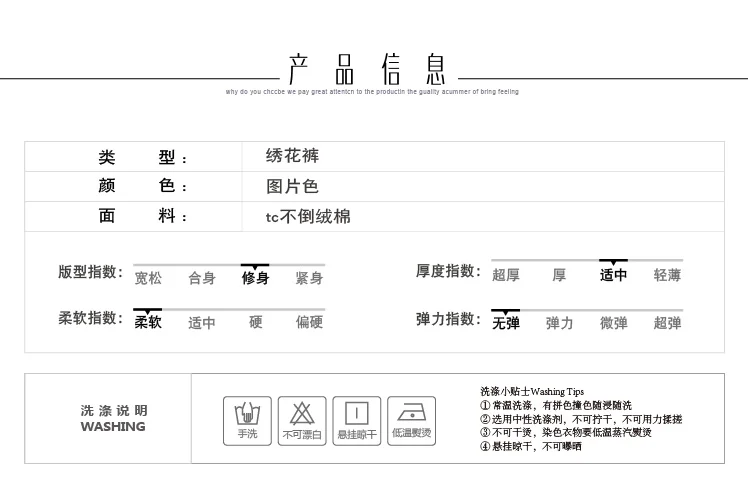Select 轻薄 in the 厚度指数 scale

[667, 275]
